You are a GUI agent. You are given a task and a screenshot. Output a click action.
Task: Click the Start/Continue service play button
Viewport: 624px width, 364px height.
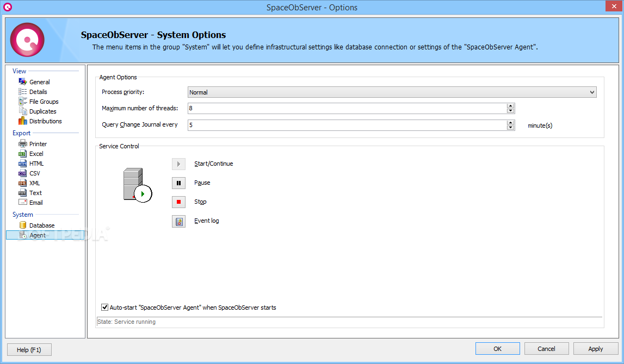(178, 164)
